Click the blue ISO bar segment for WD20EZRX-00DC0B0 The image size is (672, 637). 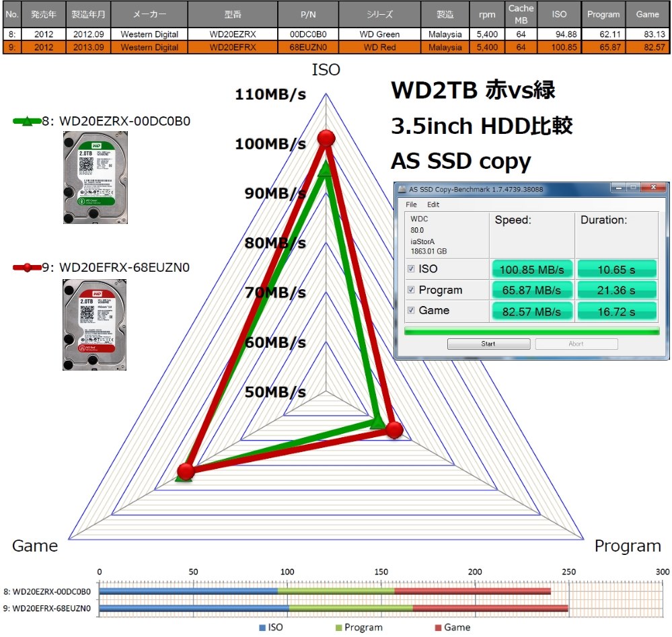point(188,591)
